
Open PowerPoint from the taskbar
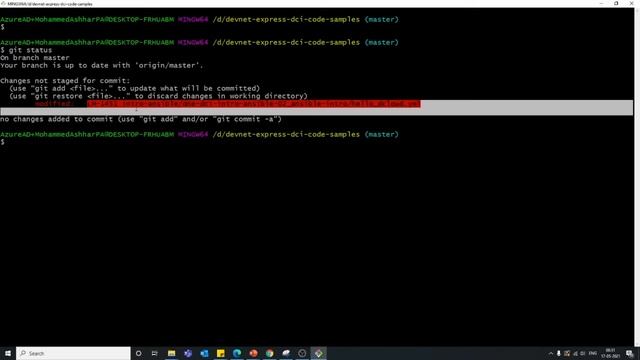tap(253, 353)
